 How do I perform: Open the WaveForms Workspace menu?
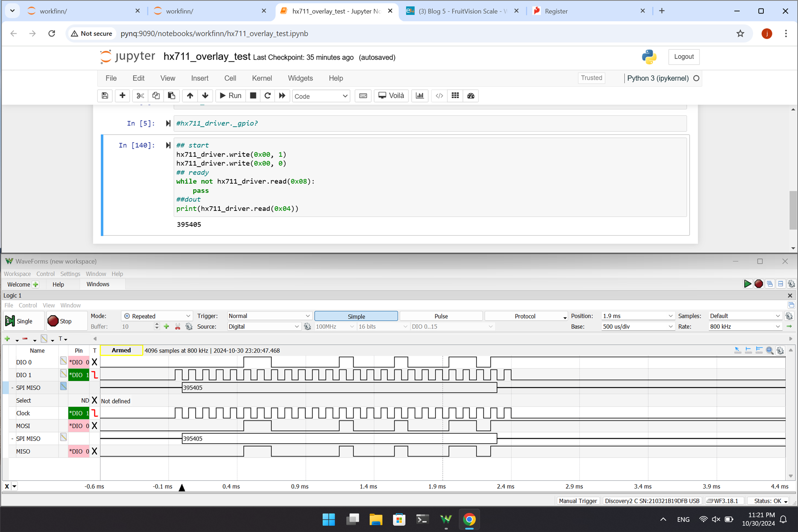click(x=17, y=274)
